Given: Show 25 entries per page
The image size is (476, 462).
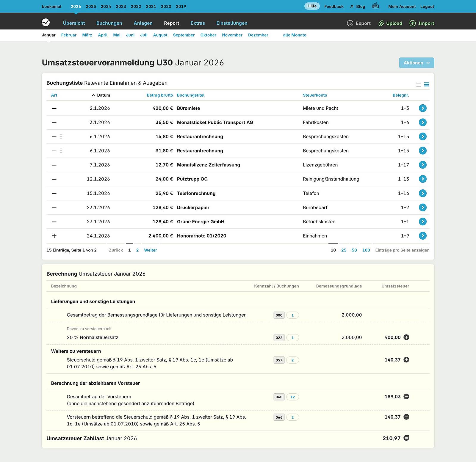Looking at the screenshot, I should [344, 250].
